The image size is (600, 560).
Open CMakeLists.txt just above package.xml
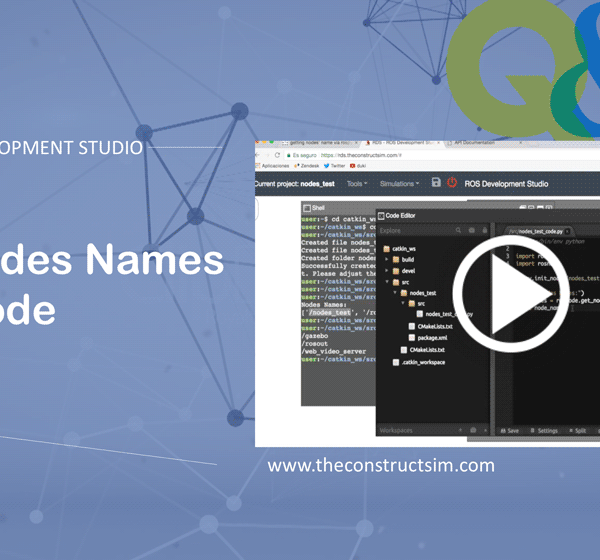tap(430, 327)
